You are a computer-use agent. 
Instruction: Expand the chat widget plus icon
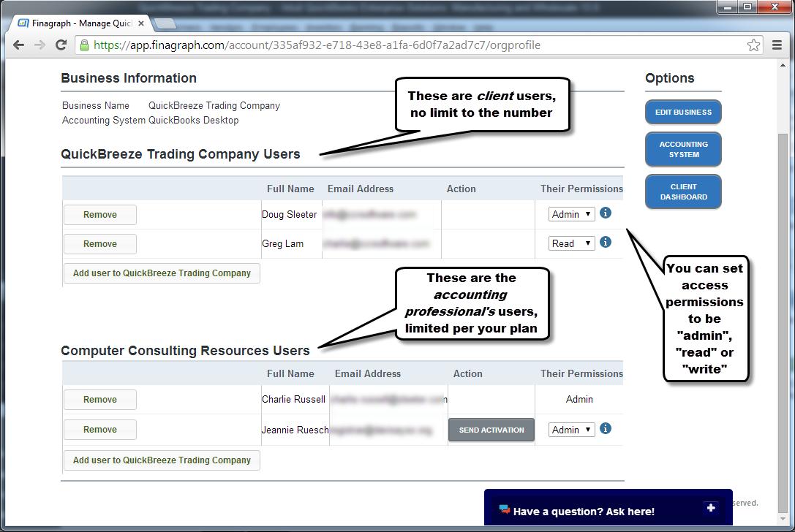pos(711,508)
